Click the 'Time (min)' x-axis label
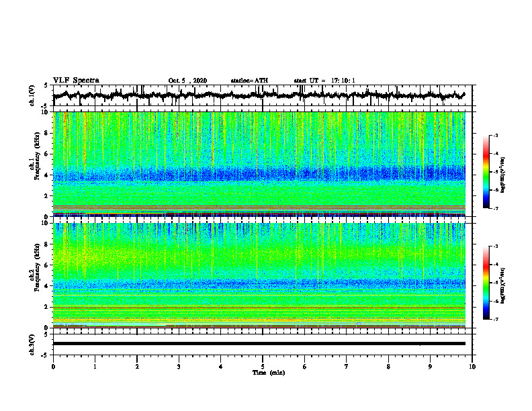Viewport: 532px width, 411px height. tap(269, 373)
